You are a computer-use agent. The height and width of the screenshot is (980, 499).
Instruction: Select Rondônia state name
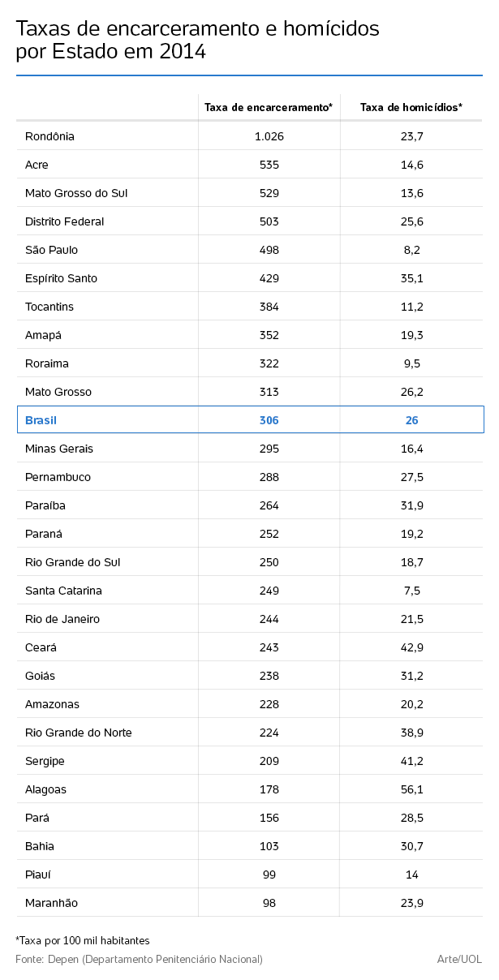(49, 136)
